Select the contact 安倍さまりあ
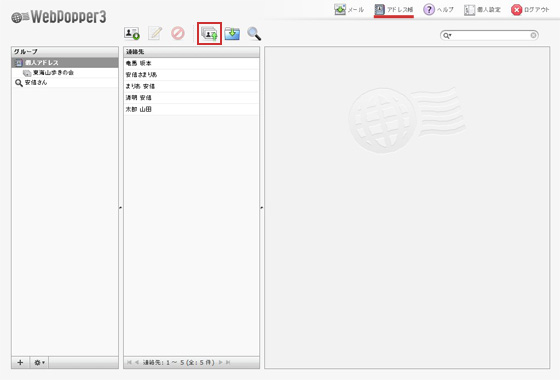This screenshot has width=560, height=380. [191, 75]
